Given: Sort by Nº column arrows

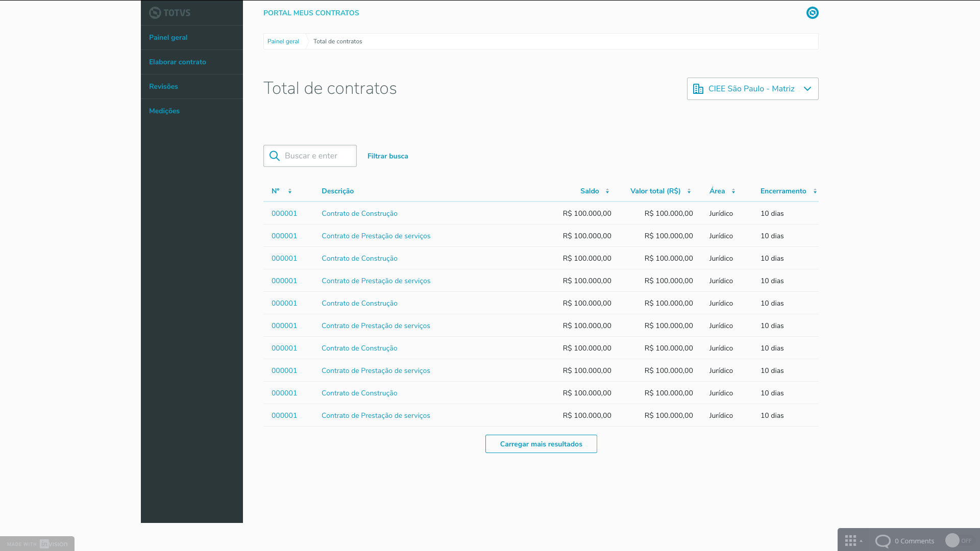Looking at the screenshot, I should click(290, 191).
